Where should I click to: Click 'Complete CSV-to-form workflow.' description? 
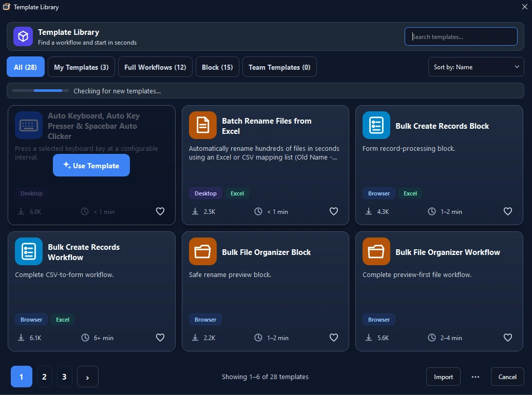pyautogui.click(x=64, y=274)
